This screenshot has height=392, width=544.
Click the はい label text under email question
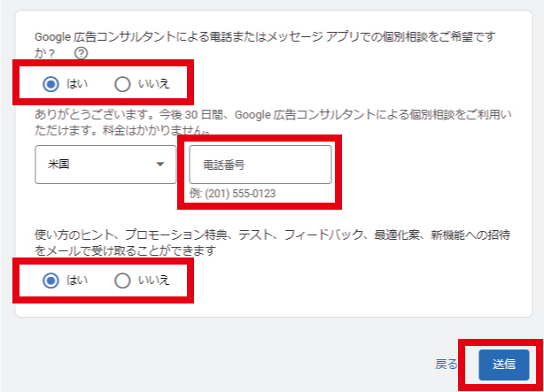tap(77, 280)
